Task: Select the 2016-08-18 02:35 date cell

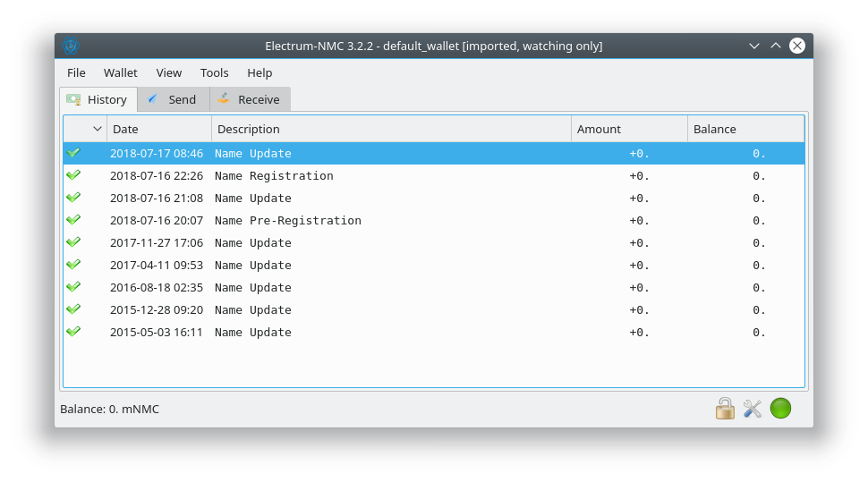Action: point(157,288)
